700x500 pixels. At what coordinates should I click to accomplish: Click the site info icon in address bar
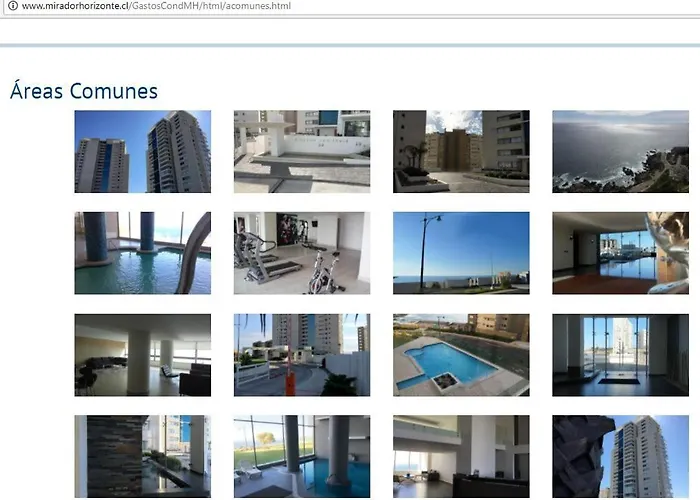[x=13, y=6]
